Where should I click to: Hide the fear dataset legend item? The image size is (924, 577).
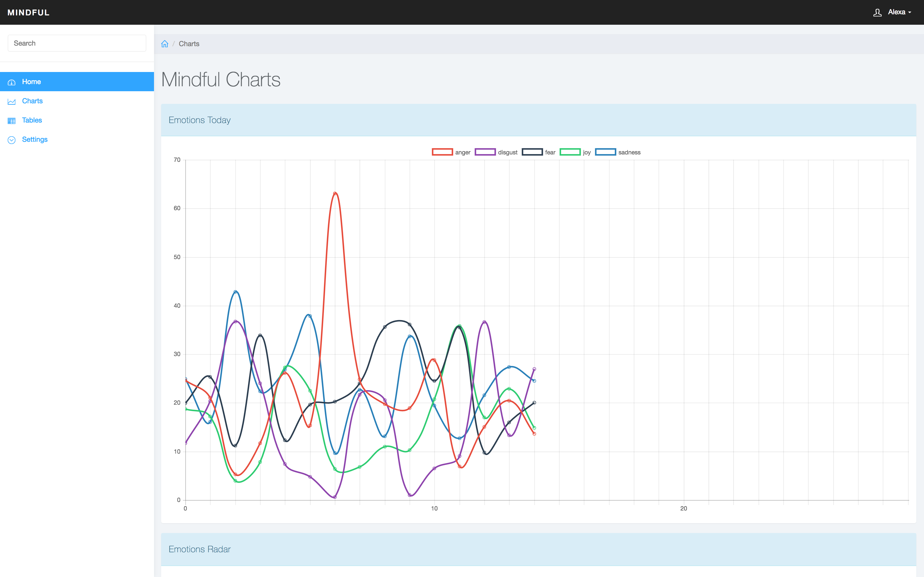click(532, 152)
